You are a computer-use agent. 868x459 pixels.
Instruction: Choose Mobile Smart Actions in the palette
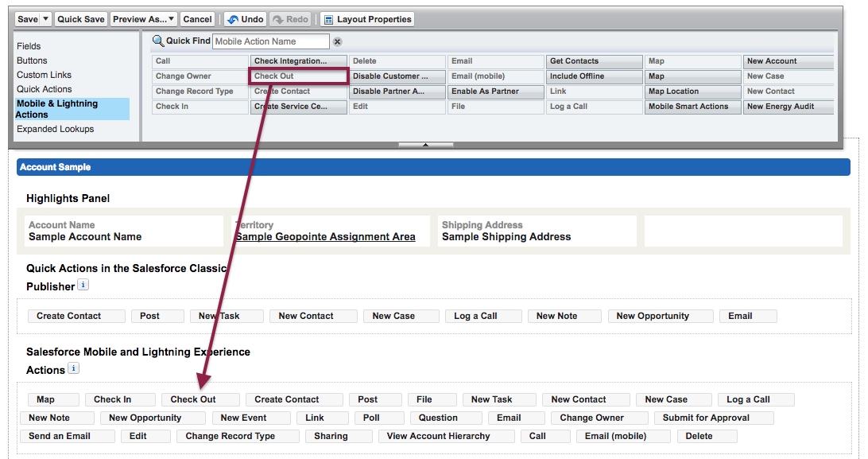(693, 107)
